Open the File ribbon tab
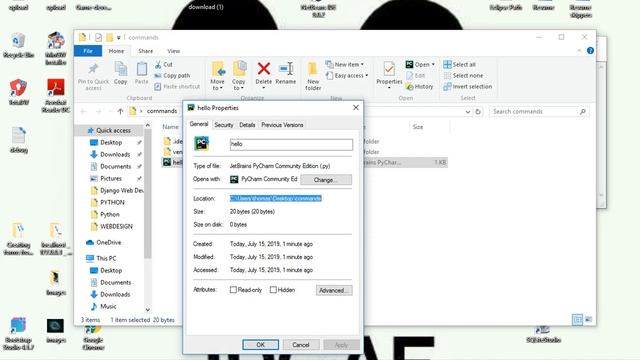 click(x=88, y=51)
